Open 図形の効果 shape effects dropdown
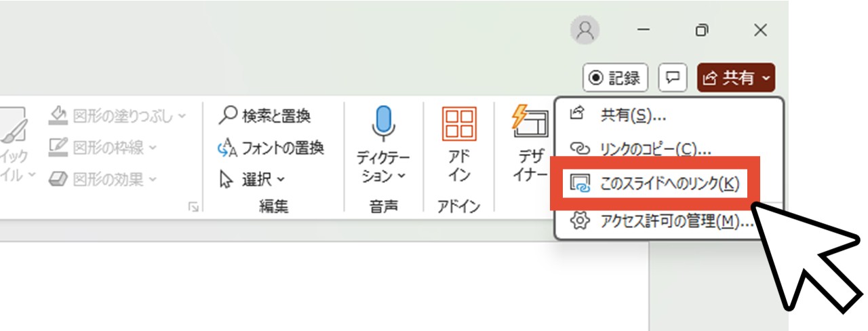Viewport: 868px width, 331px height. click(x=103, y=179)
